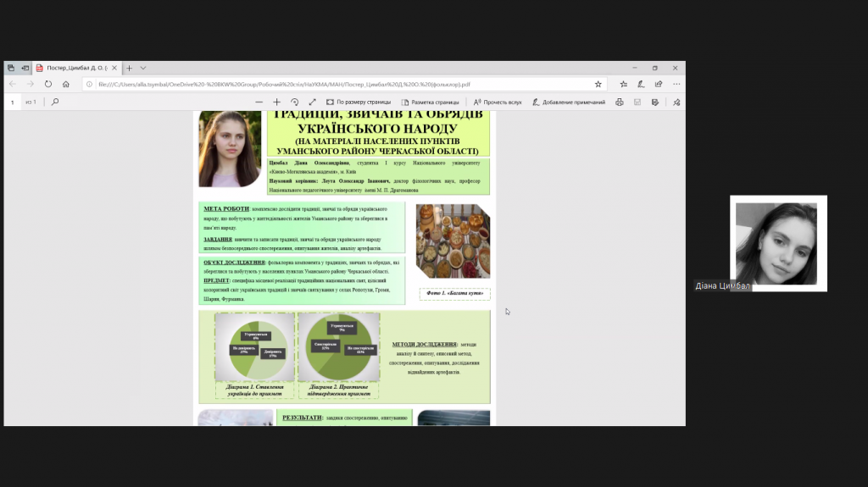Add notes with the pen icon

(641, 84)
